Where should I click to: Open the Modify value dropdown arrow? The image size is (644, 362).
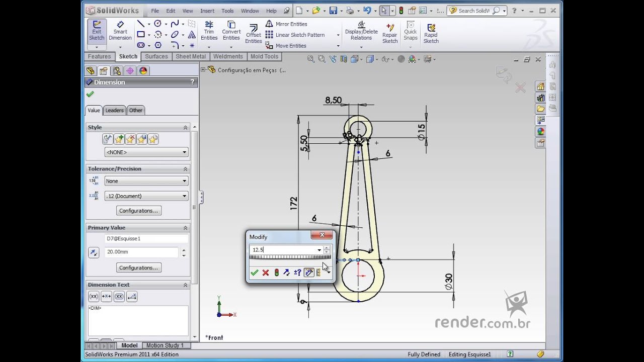pos(319,250)
